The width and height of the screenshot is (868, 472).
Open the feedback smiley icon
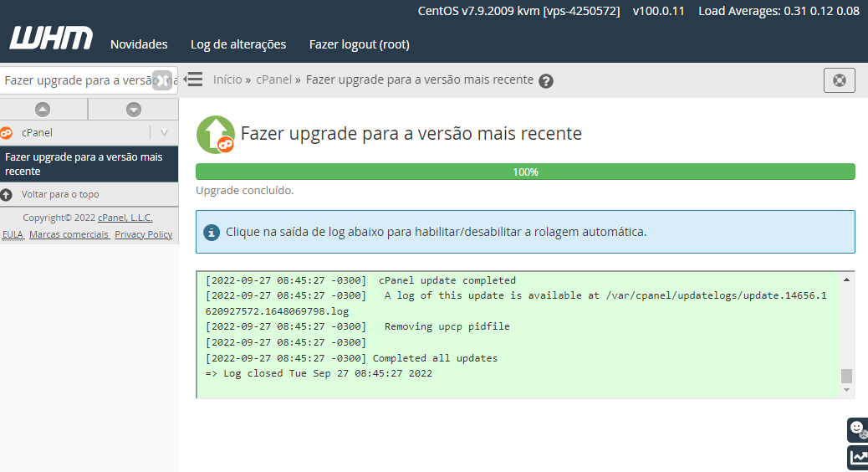pos(857,429)
